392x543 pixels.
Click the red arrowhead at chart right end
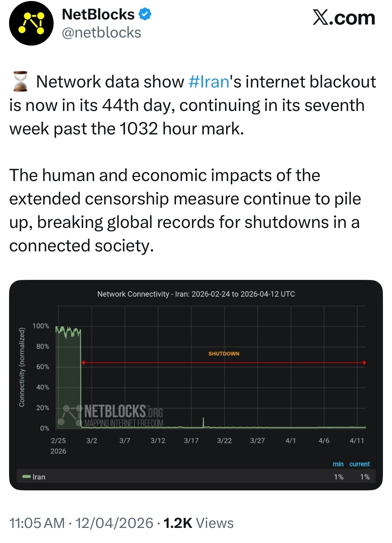pyautogui.click(x=365, y=363)
